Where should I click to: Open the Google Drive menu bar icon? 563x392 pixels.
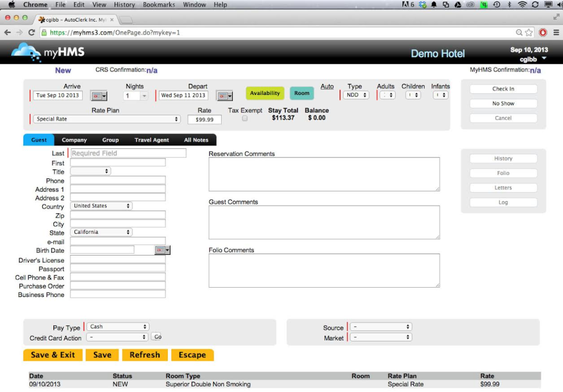[x=458, y=5]
